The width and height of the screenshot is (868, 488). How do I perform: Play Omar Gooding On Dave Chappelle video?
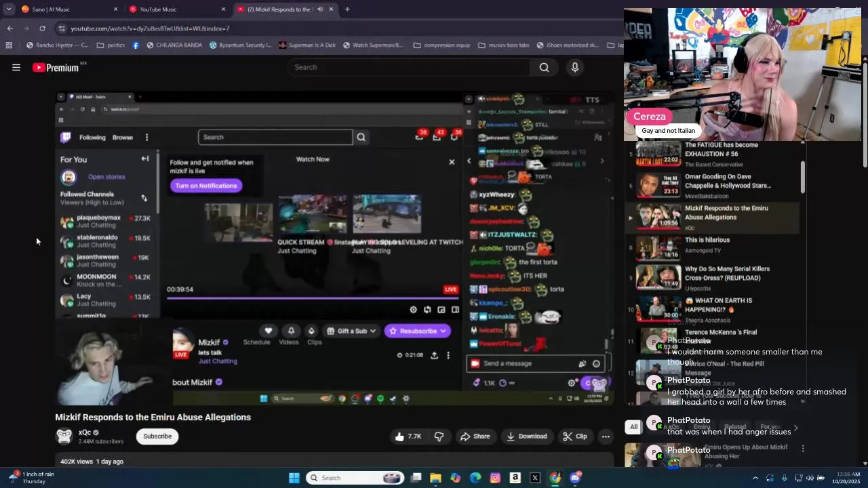712,186
